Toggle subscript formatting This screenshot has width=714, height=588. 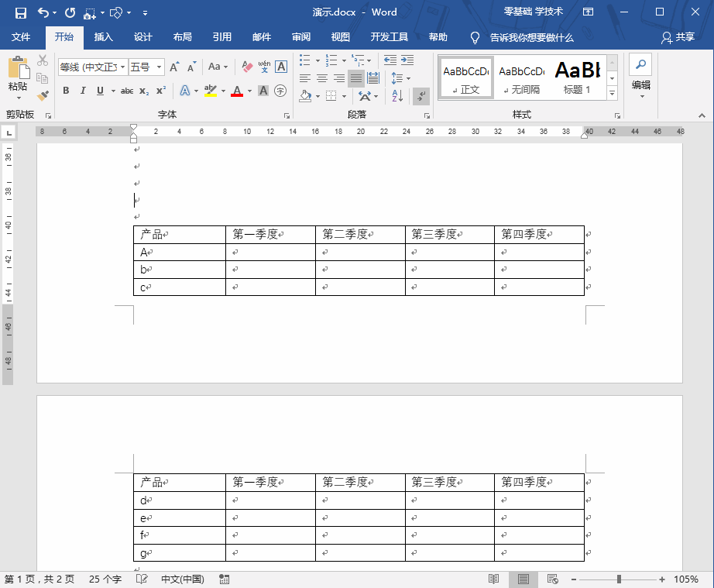pos(144,91)
